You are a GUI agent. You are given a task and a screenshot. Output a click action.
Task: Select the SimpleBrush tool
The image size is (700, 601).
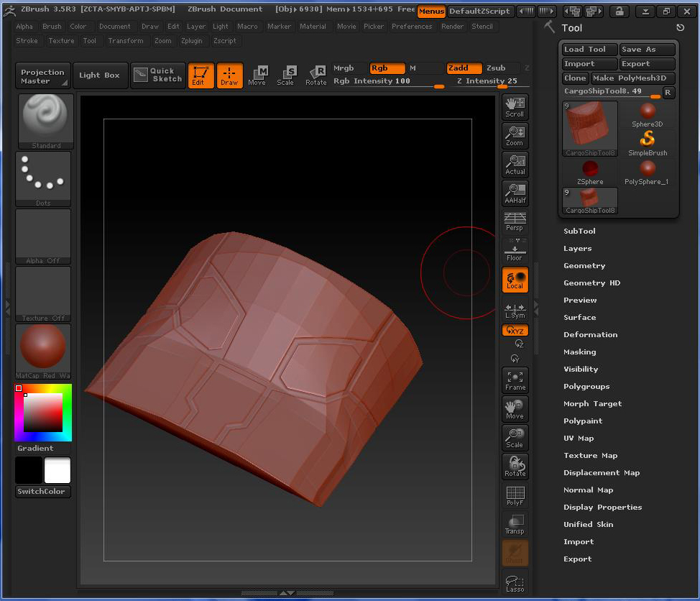648,143
